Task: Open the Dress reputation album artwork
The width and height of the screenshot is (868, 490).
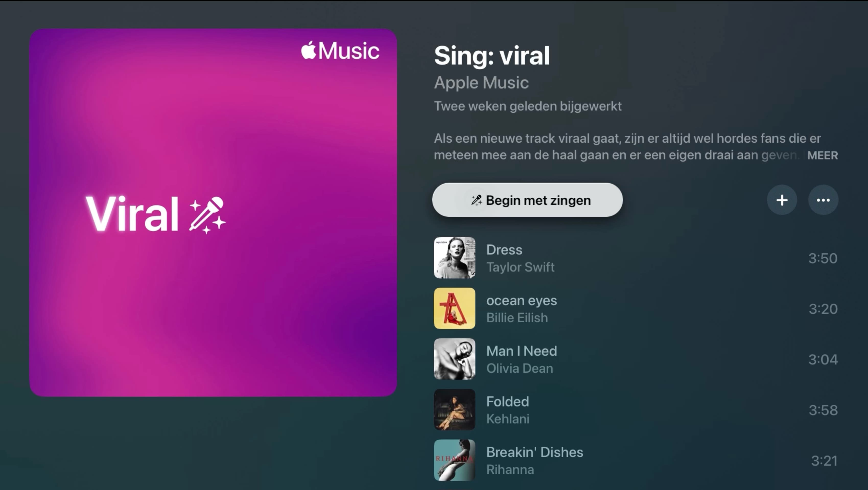Action: point(454,258)
